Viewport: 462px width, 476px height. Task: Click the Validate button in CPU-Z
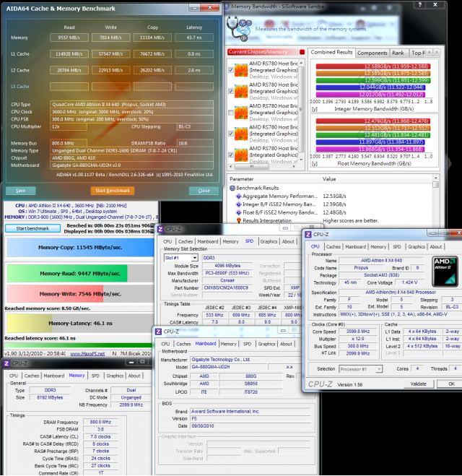click(x=418, y=384)
